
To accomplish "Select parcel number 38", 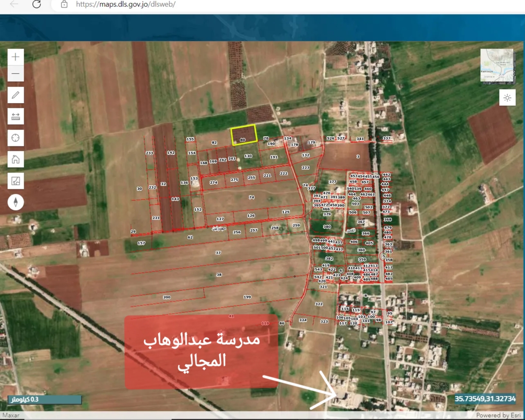I will 219,275.
